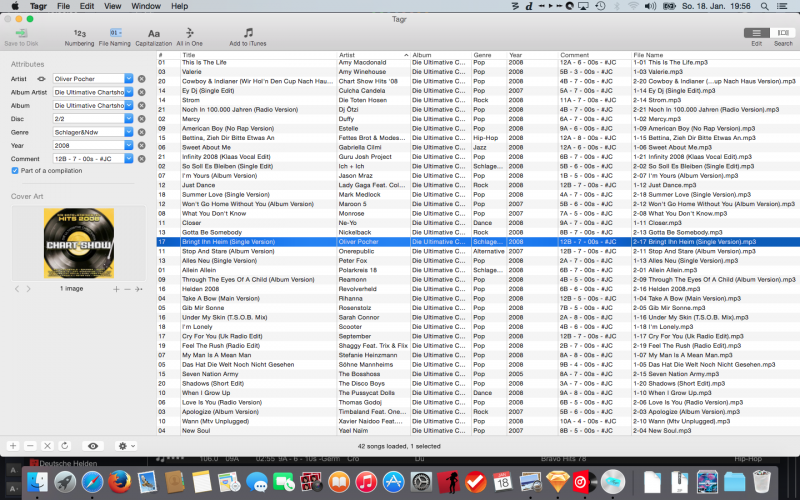Select the song row Valerie

point(478,72)
